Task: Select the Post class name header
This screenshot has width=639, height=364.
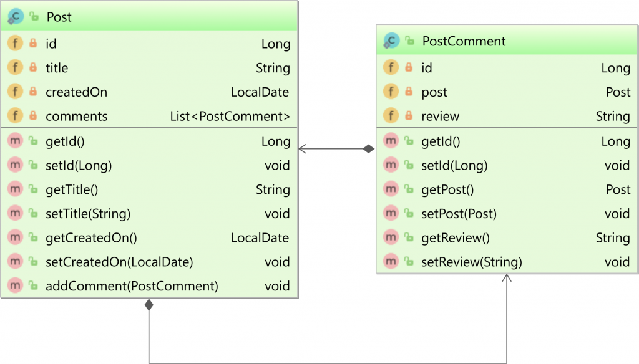Action: pos(59,17)
